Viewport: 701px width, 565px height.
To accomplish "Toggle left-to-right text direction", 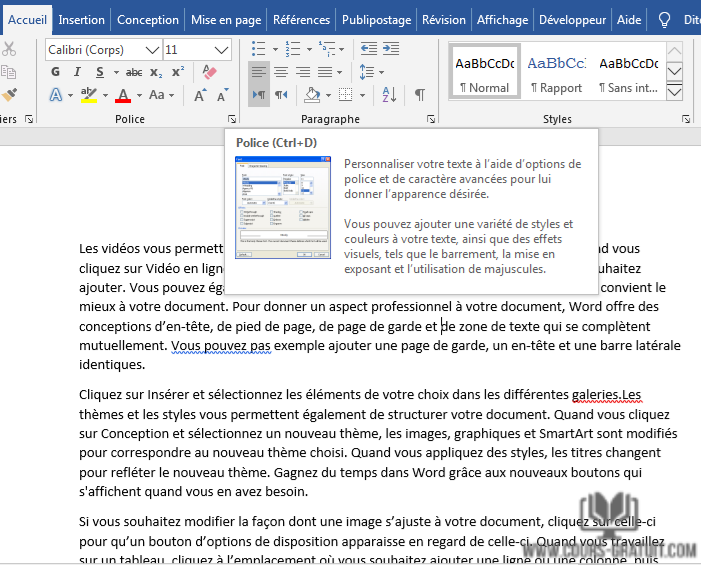I will (258, 95).
